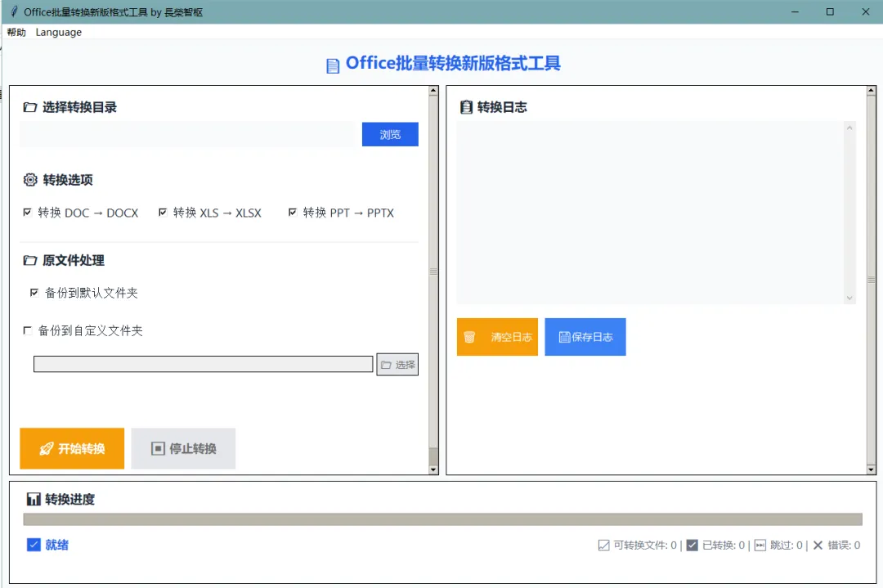Image resolution: width=883 pixels, height=588 pixels.
Task: Click left panel scrollbar down arrow
Action: pos(433,469)
